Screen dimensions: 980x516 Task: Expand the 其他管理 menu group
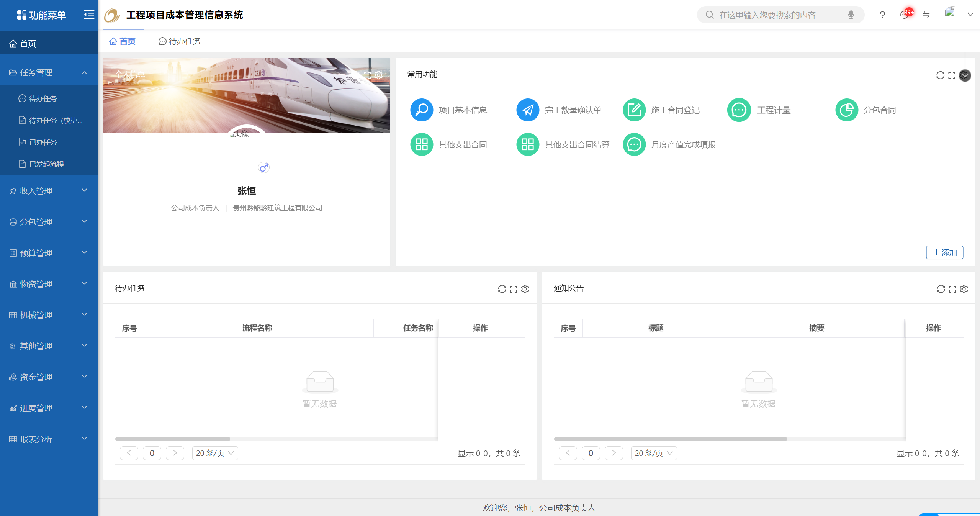click(x=49, y=346)
